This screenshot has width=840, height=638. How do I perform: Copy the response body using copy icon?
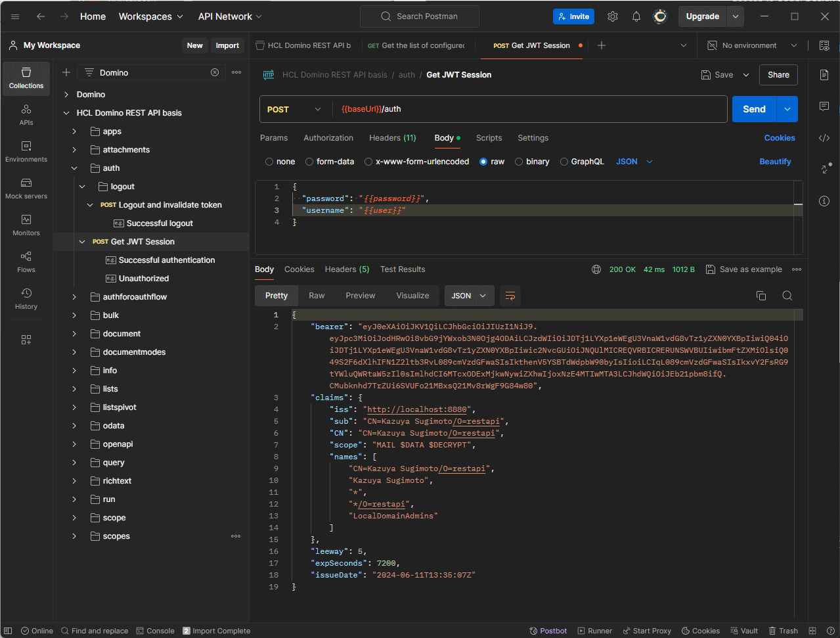[761, 296]
